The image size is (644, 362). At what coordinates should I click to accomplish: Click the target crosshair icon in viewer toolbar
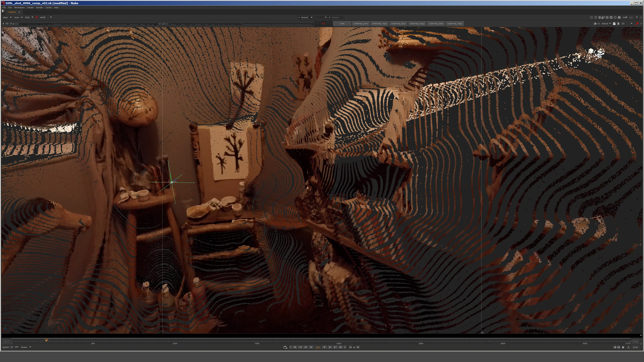coord(615,17)
